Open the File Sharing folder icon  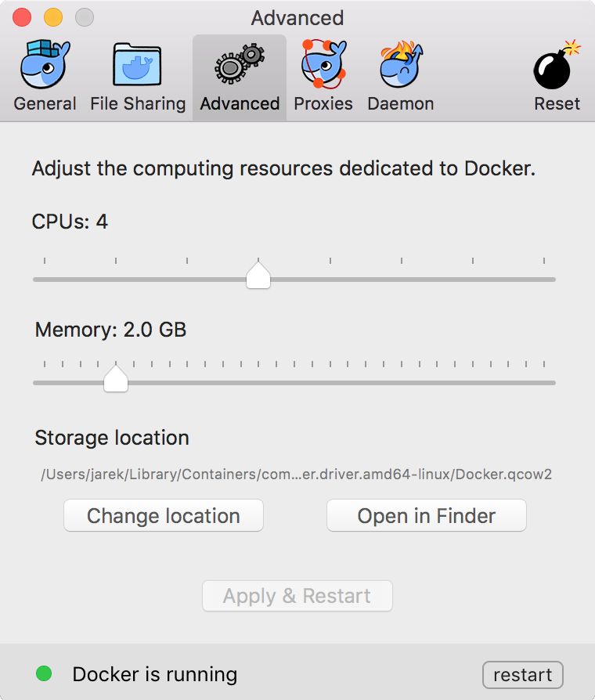point(137,64)
